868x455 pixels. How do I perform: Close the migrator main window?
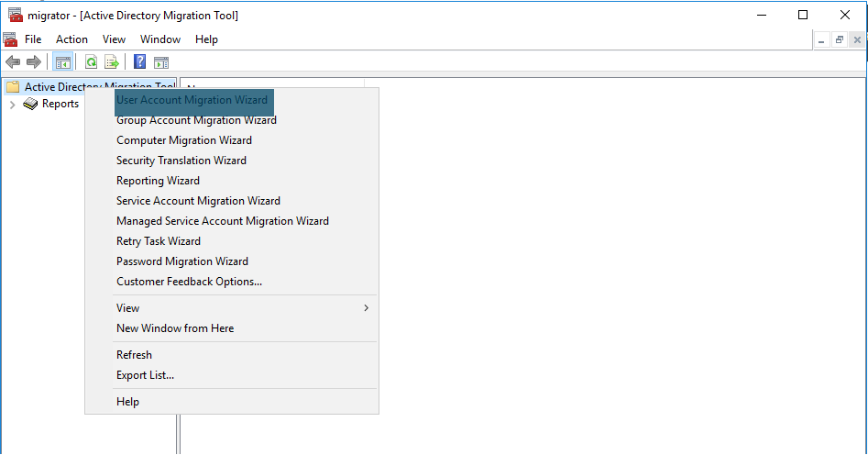845,15
